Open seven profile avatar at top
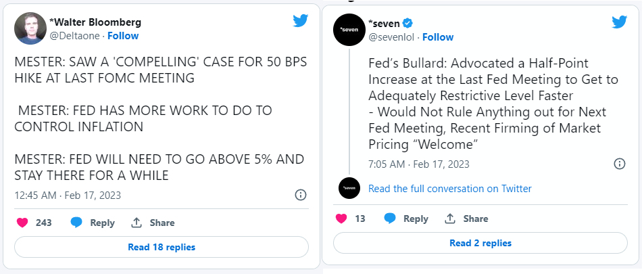This screenshot has height=274, width=644. click(x=349, y=30)
